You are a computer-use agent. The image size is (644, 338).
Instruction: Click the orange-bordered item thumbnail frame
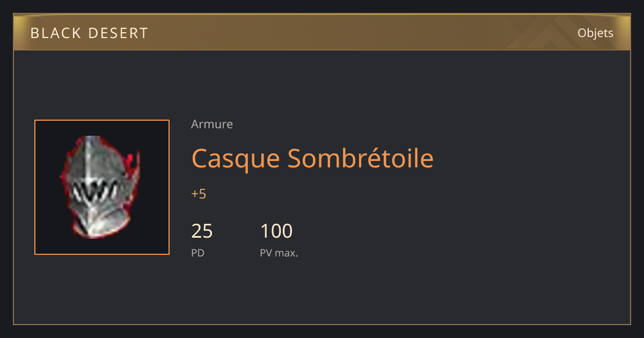(102, 187)
